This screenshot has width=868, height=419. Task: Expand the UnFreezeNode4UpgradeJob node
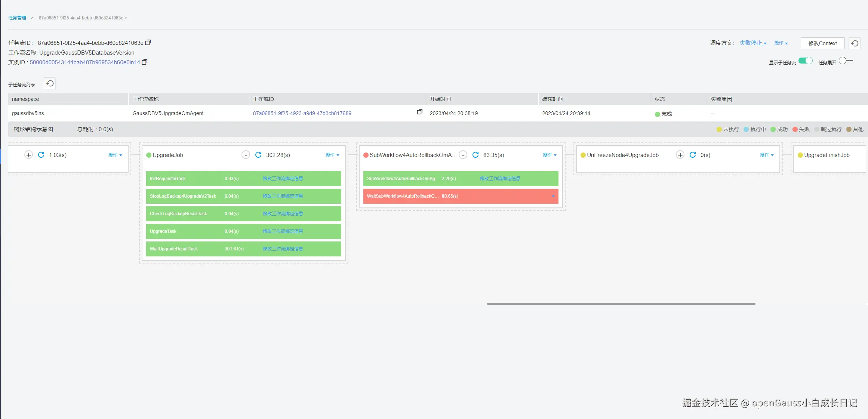tap(680, 155)
